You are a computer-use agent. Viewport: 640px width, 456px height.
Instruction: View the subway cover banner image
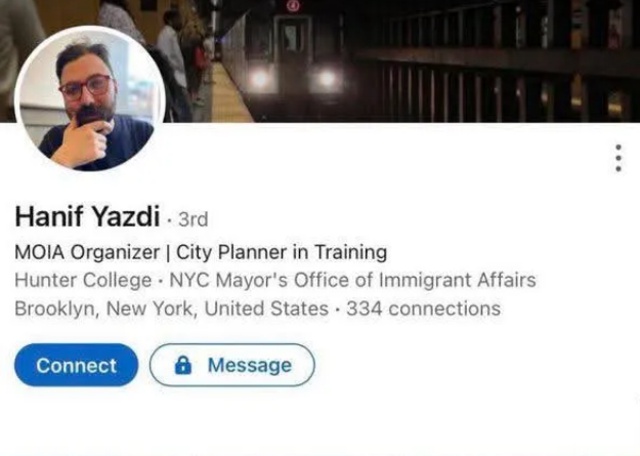click(x=320, y=61)
